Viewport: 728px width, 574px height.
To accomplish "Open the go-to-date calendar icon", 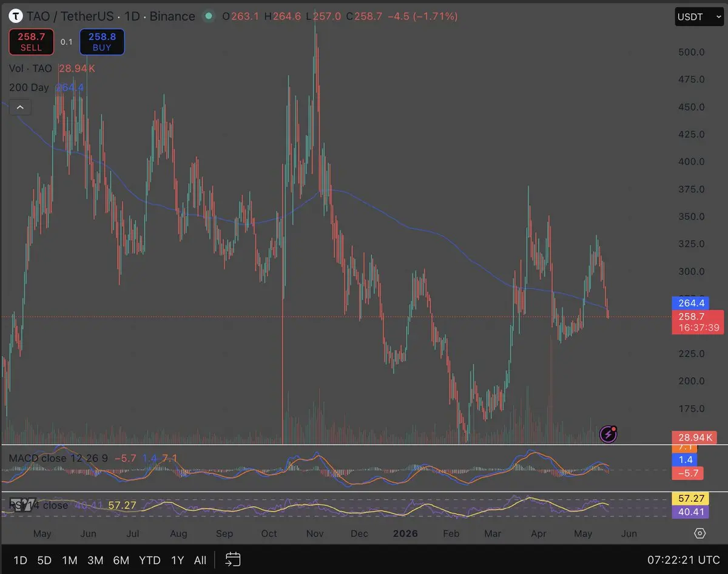I will coord(233,559).
